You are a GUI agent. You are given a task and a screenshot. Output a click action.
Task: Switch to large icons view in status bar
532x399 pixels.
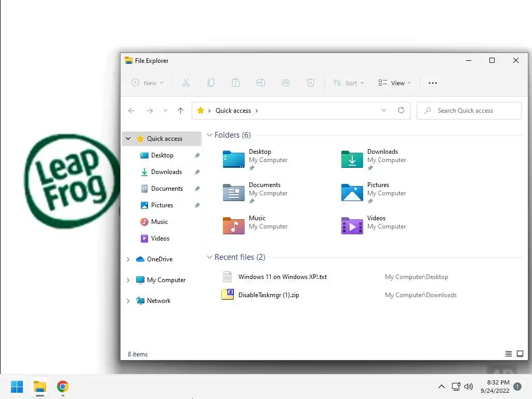tap(520, 354)
